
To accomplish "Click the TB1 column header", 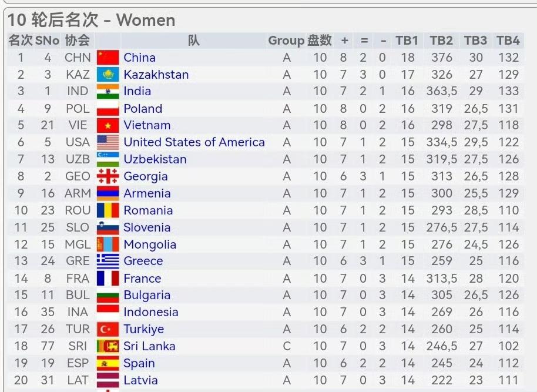I will [407, 41].
